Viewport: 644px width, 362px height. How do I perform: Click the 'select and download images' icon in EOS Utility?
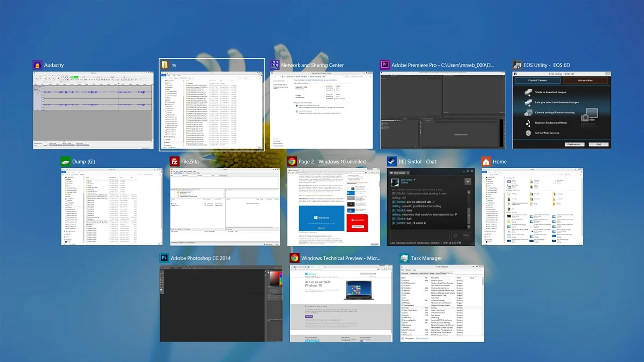tap(528, 102)
